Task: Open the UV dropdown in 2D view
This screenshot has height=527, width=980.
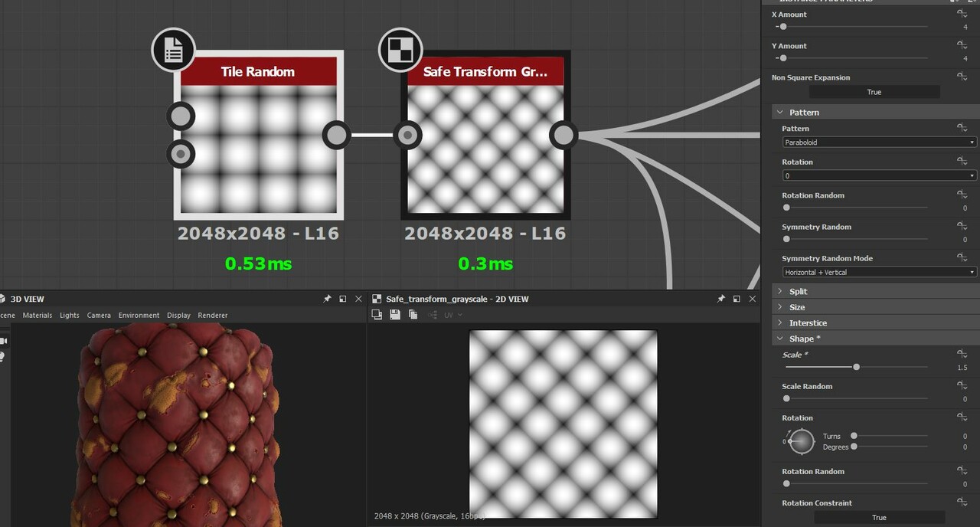Action: [x=452, y=315]
